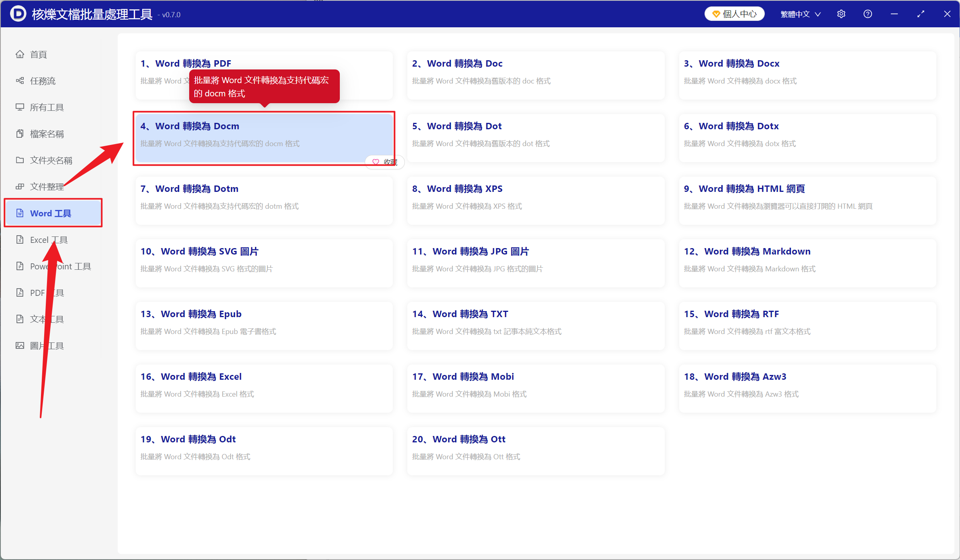Open the settings gear icon
This screenshot has height=560, width=960.
[x=841, y=14]
